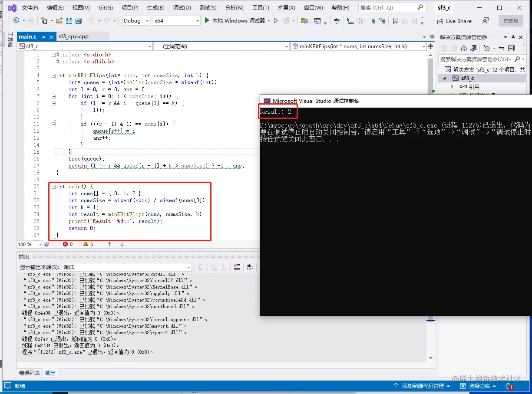The width and height of the screenshot is (532, 394).
Task: Click the navigate backward arrow icon
Action: tap(16, 21)
